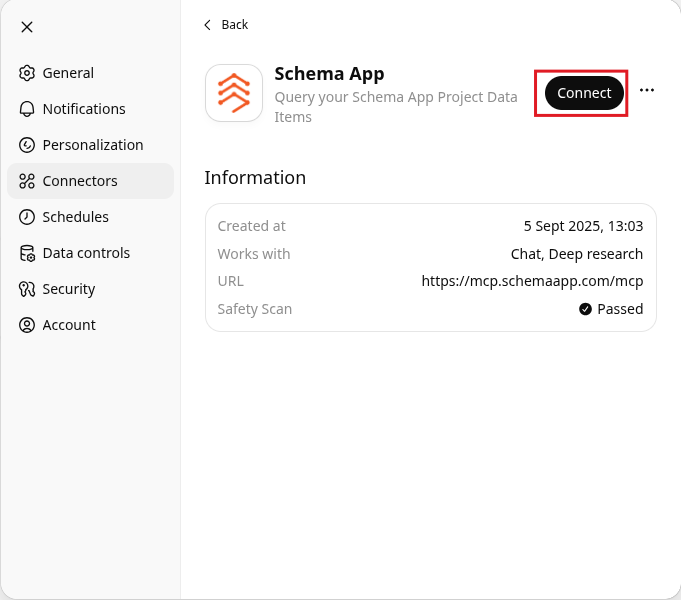This screenshot has height=600, width=681.
Task: Click the 'Information' heading
Action: tap(255, 178)
